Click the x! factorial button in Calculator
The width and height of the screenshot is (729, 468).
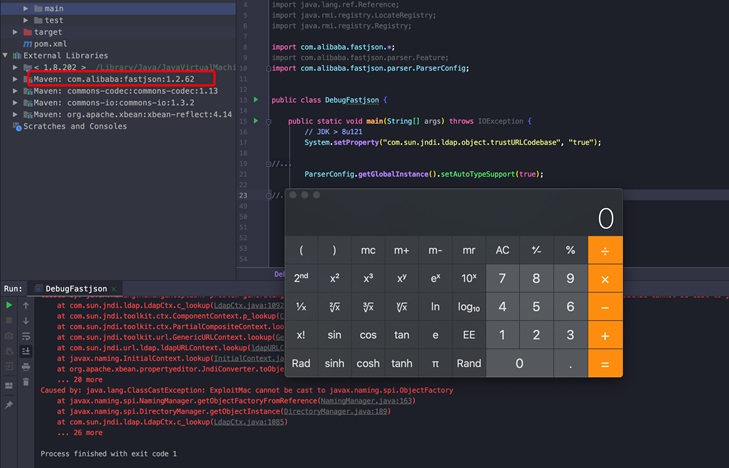[301, 335]
